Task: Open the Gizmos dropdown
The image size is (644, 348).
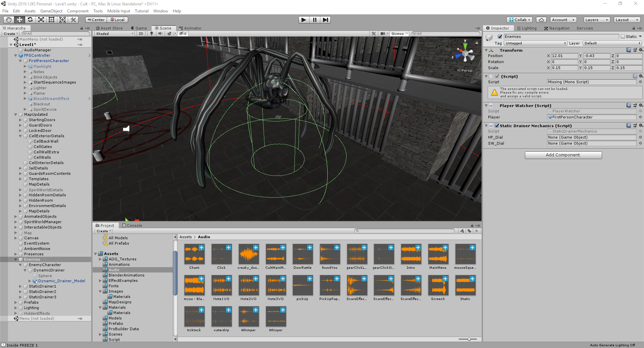Action: point(399,34)
